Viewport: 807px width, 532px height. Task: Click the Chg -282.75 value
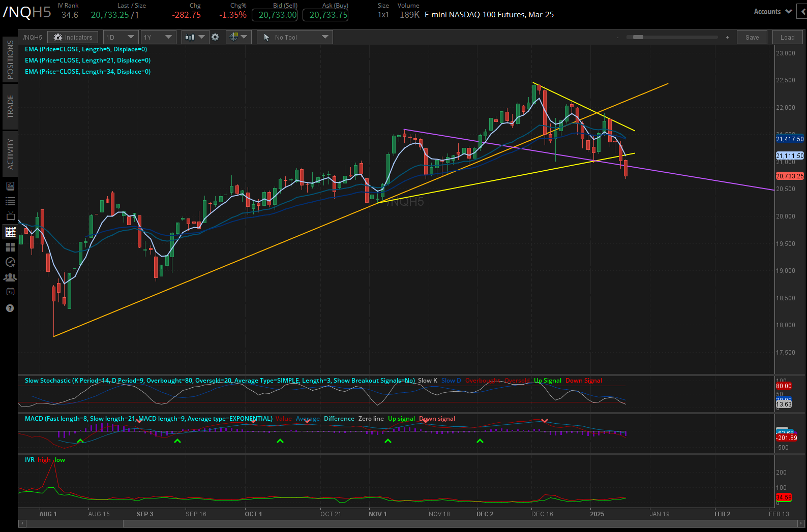tap(187, 15)
